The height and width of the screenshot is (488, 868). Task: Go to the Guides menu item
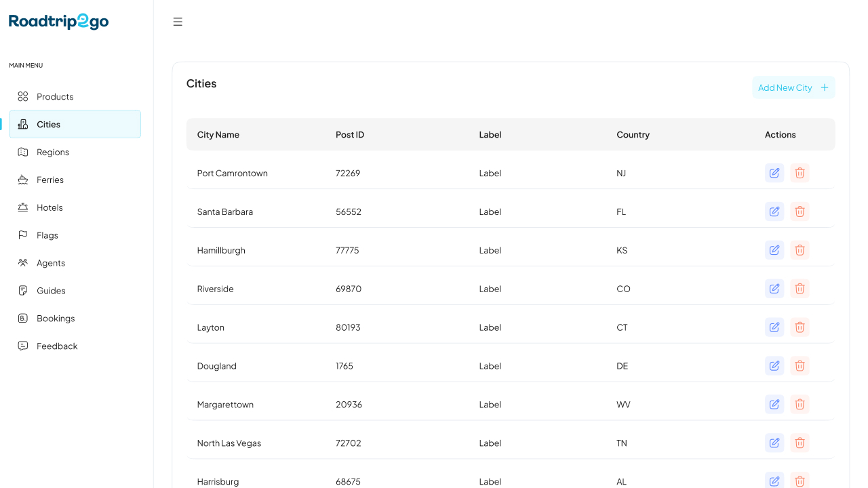75,291
